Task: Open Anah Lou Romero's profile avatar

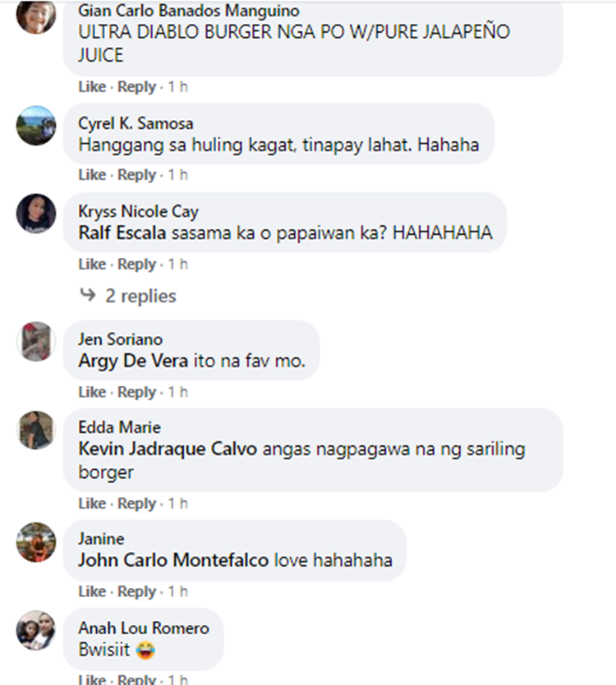Action: (36, 630)
